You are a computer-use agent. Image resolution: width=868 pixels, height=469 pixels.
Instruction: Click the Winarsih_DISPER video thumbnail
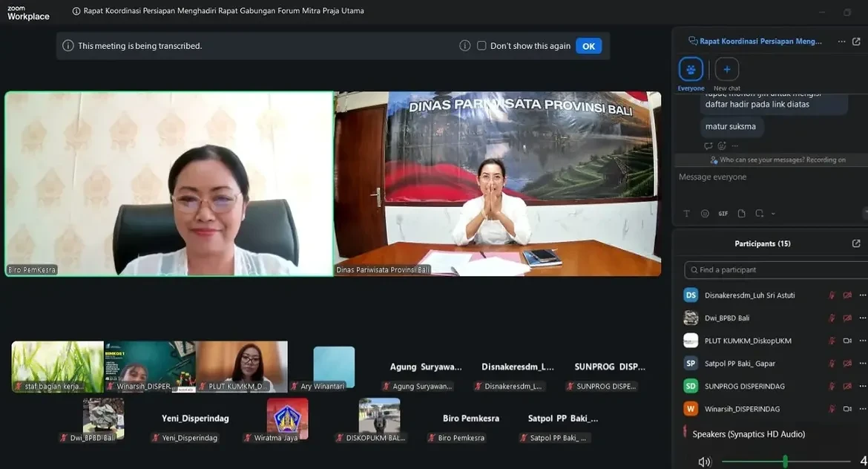pos(149,367)
